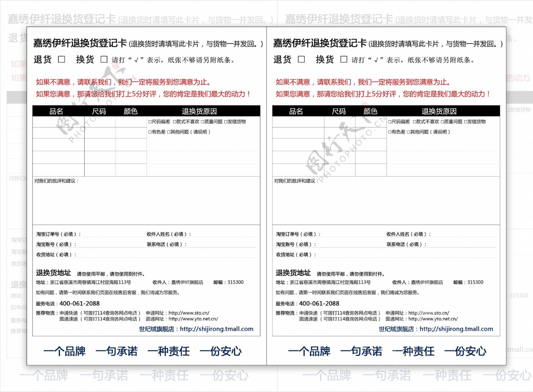Tick the 换货 checkbox on the right card
Image resolution: width=533 pixels, height=392 pixels.
click(344, 59)
